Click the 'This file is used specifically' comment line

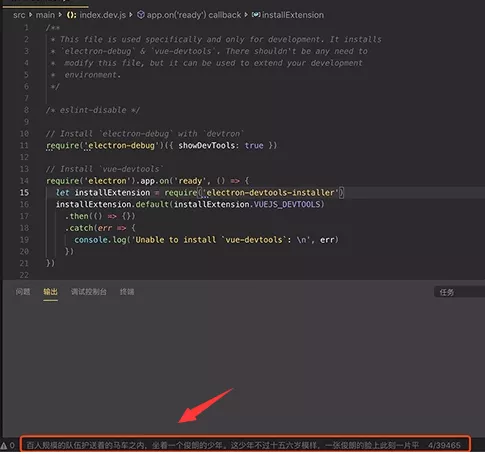tap(216, 39)
